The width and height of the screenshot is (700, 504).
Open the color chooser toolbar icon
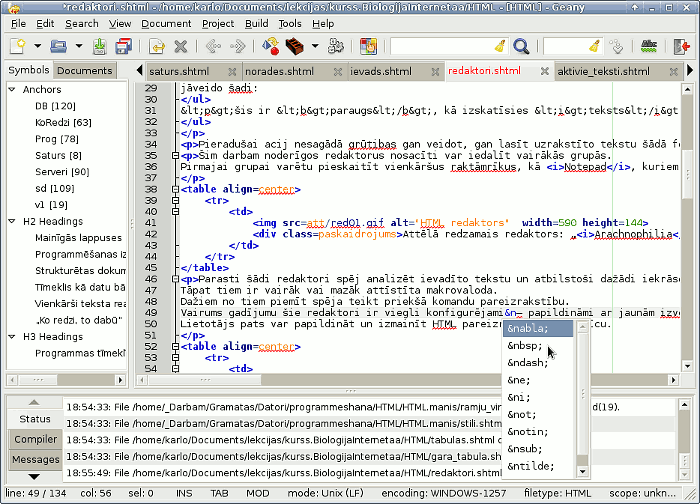[x=368, y=46]
